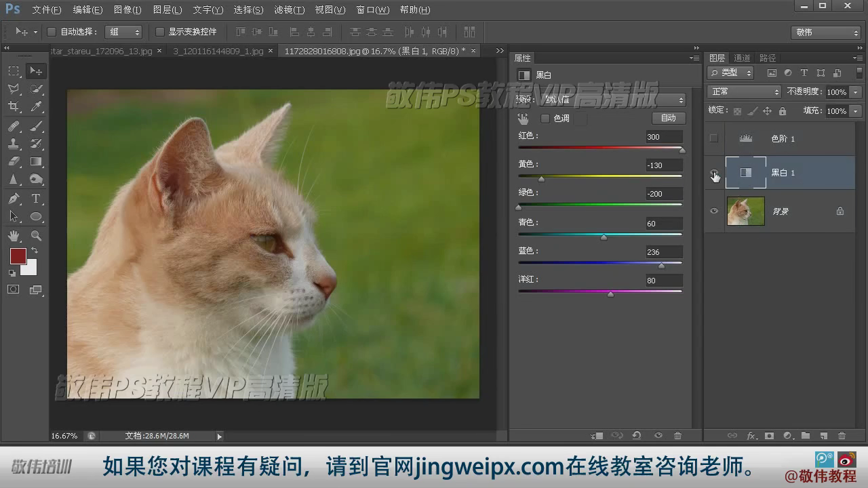Screen dimensions: 868x488
Task: Toggle adjustment visibility eye in Properties
Action: [x=658, y=436]
